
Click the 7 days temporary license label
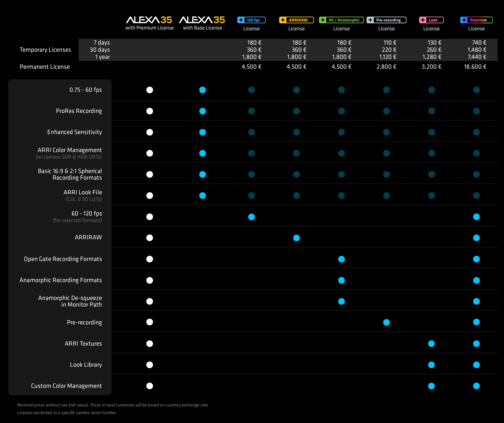(x=101, y=42)
